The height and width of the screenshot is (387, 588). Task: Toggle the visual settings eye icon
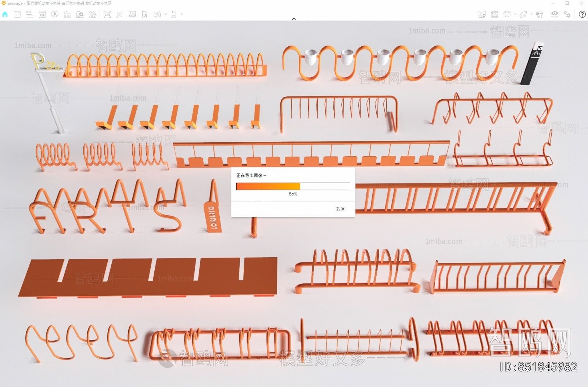555,14
